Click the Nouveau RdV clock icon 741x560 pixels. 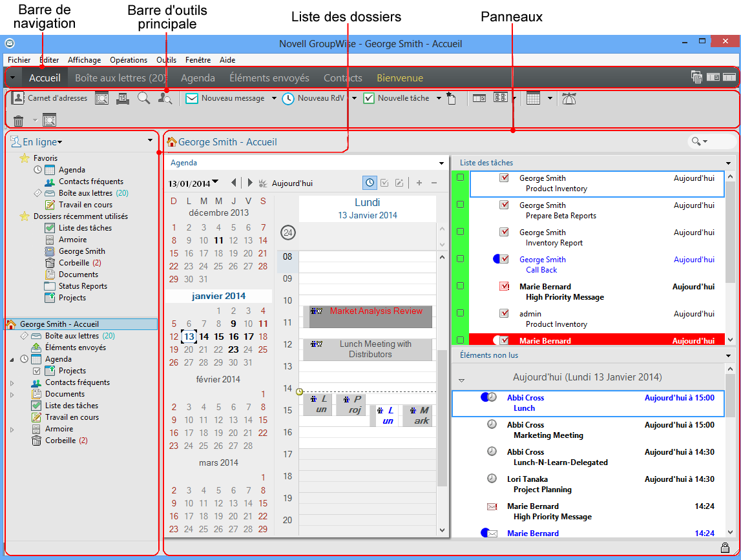(287, 98)
